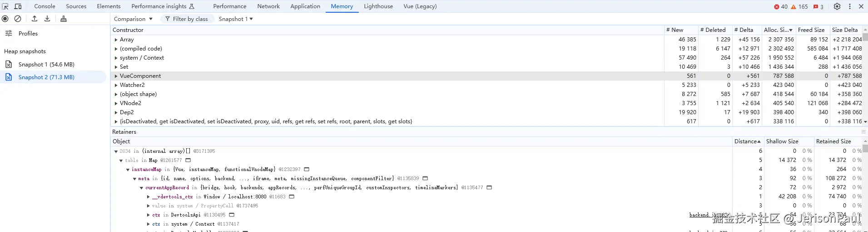Open the Comparison view dropdown
This screenshot has width=868, height=232.
[x=133, y=19]
